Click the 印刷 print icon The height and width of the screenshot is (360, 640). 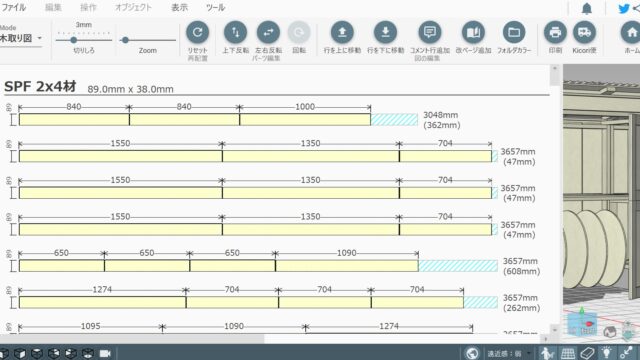coord(555,32)
